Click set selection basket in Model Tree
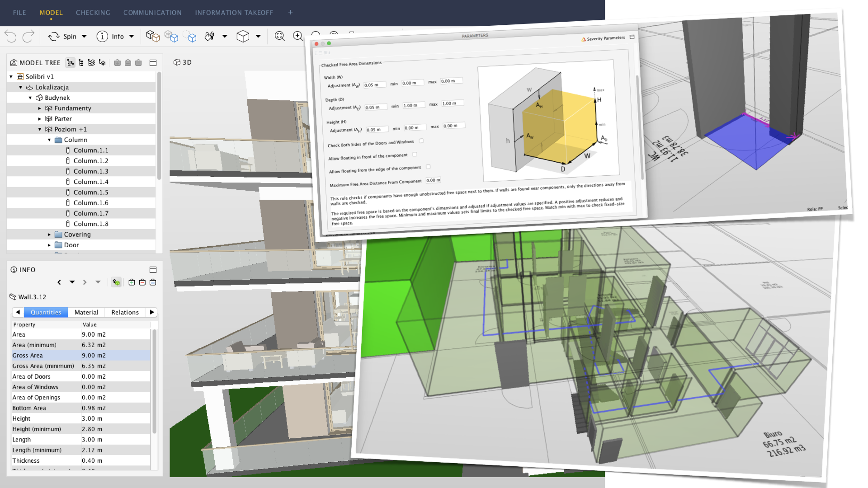 [x=138, y=63]
